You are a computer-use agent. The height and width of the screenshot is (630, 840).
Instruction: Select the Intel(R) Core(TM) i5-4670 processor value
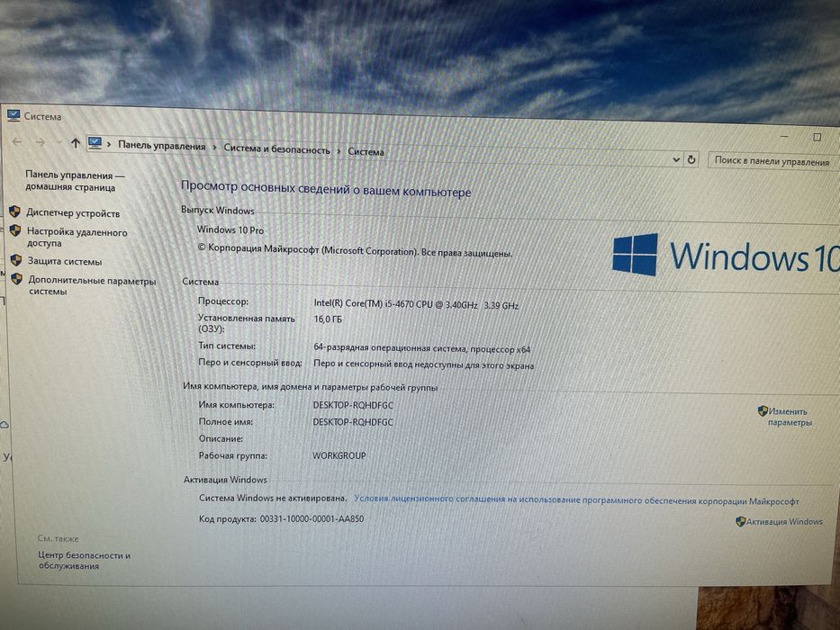(416, 304)
